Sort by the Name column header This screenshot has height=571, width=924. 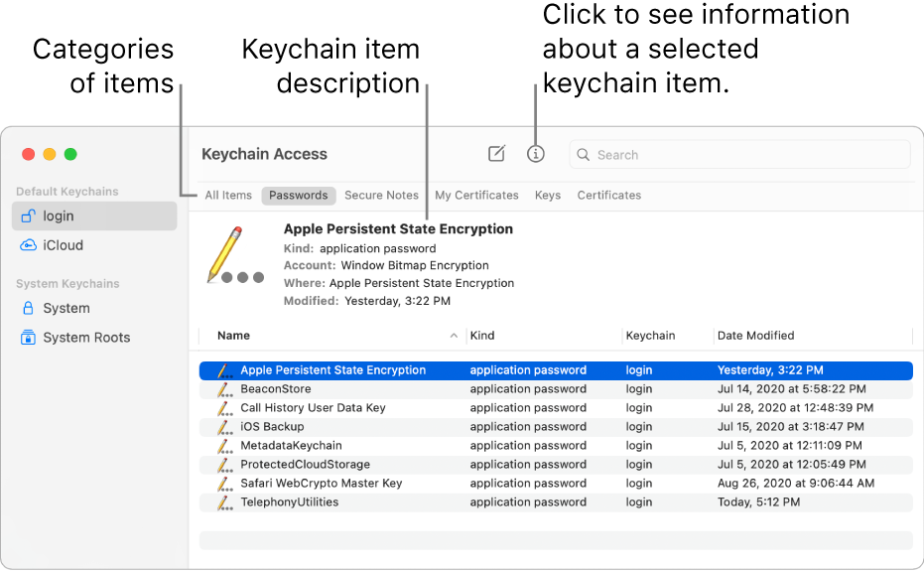point(234,336)
